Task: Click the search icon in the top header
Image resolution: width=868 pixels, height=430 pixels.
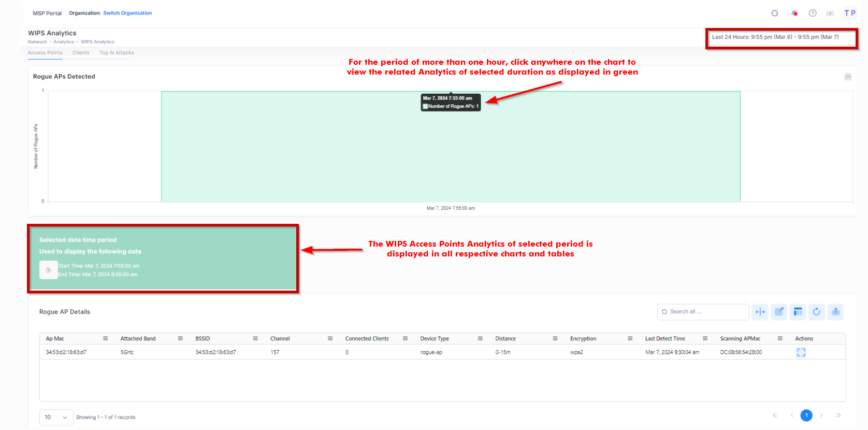Action: pyautogui.click(x=774, y=13)
